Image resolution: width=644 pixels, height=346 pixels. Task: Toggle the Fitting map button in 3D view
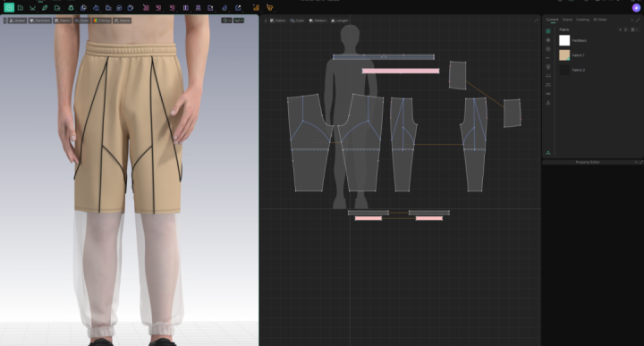click(102, 20)
